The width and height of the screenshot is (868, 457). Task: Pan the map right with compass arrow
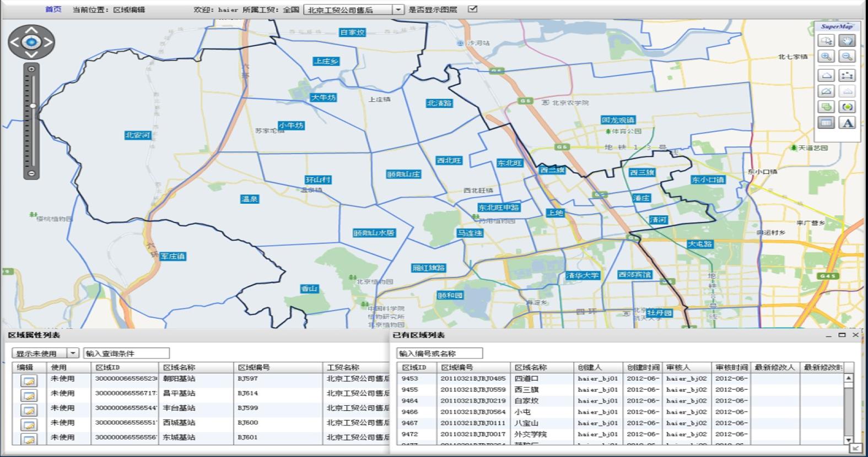48,42
